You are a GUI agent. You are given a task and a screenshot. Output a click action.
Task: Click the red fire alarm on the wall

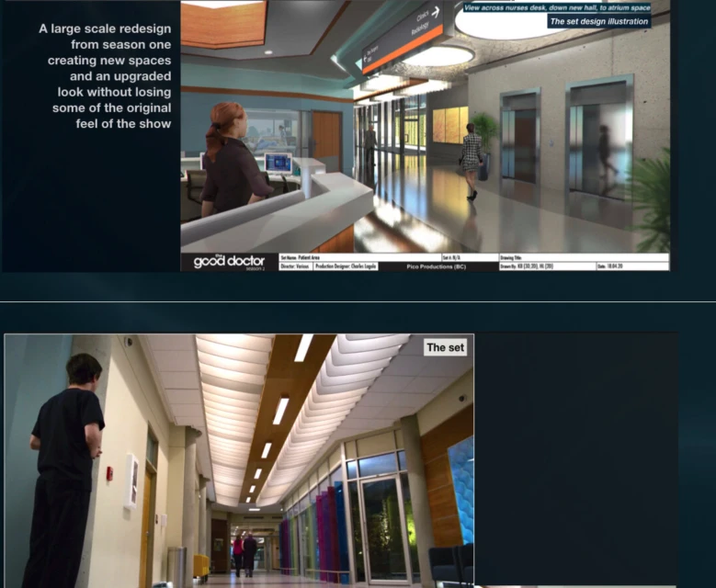click(x=109, y=473)
